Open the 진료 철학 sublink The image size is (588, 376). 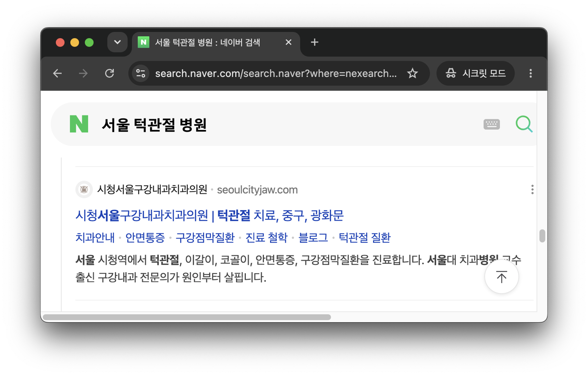tap(266, 238)
